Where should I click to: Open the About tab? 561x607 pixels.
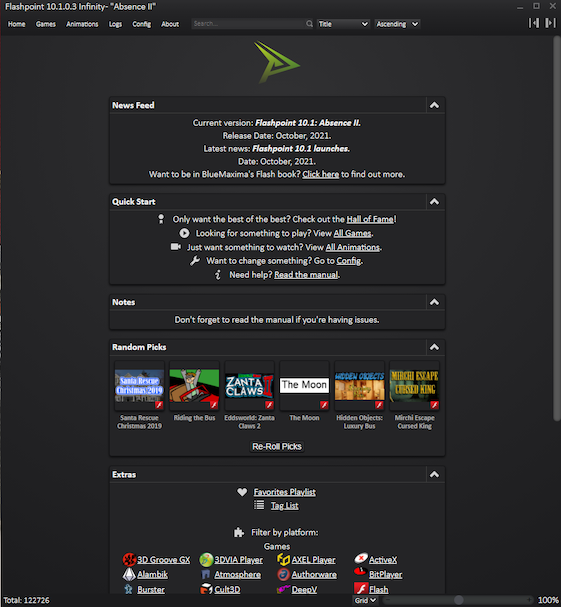[170, 24]
